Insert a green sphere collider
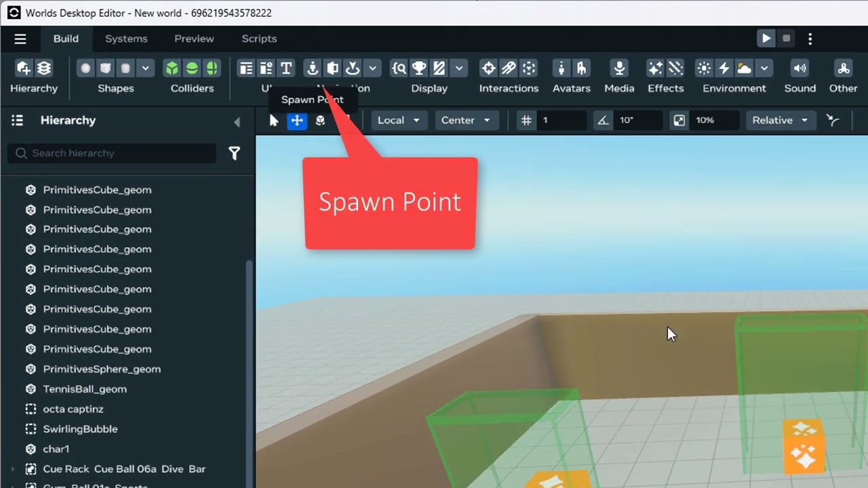The height and width of the screenshot is (488, 868). pos(192,68)
